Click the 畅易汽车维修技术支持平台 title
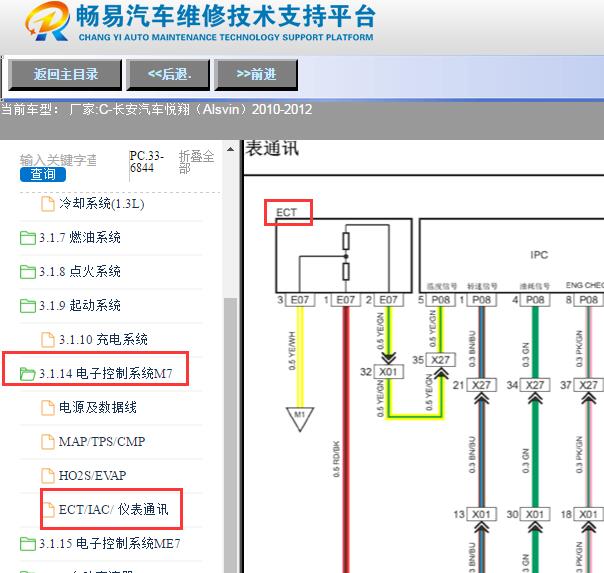Image resolution: width=604 pixels, height=573 pixels. (225, 16)
